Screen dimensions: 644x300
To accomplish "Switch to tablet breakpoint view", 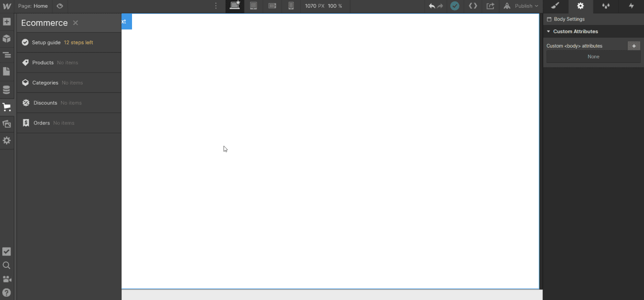I will click(253, 6).
